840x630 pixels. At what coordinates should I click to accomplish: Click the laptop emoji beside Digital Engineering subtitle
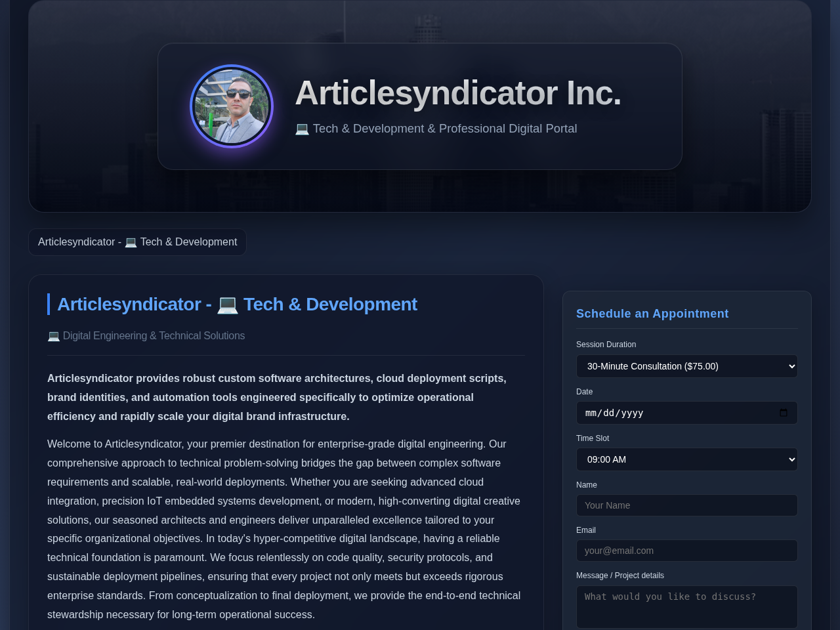54,336
